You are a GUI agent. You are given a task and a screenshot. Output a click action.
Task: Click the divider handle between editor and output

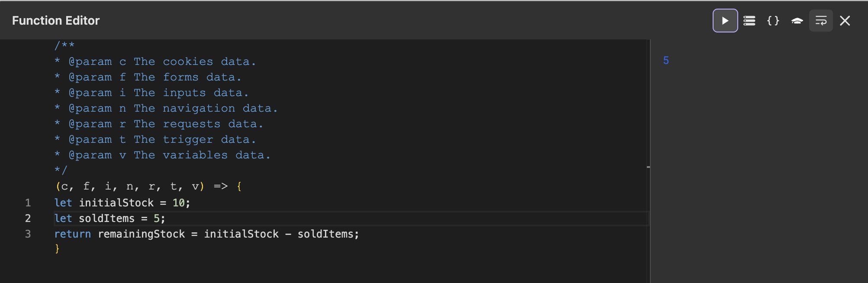[x=649, y=167]
